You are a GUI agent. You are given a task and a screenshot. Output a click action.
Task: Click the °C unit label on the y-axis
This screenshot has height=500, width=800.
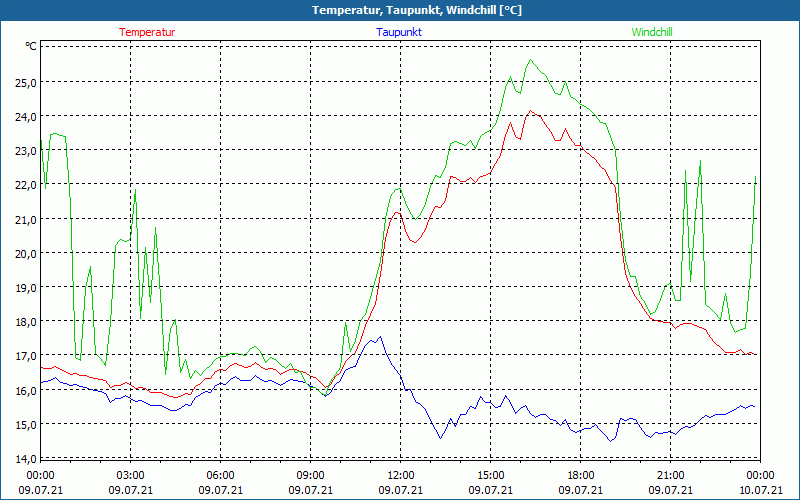coord(31,46)
